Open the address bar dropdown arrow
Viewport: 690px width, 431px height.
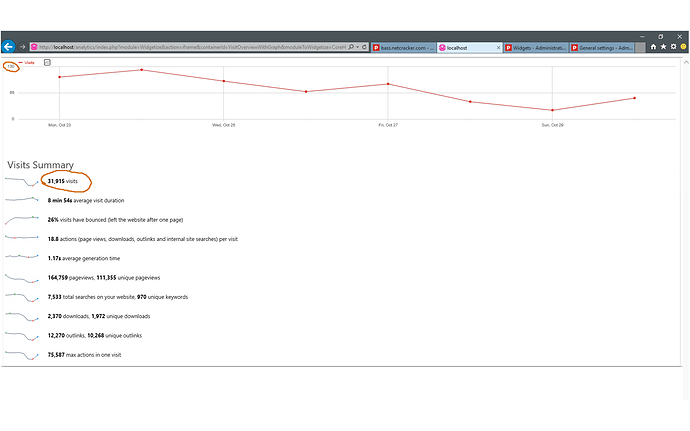358,47
